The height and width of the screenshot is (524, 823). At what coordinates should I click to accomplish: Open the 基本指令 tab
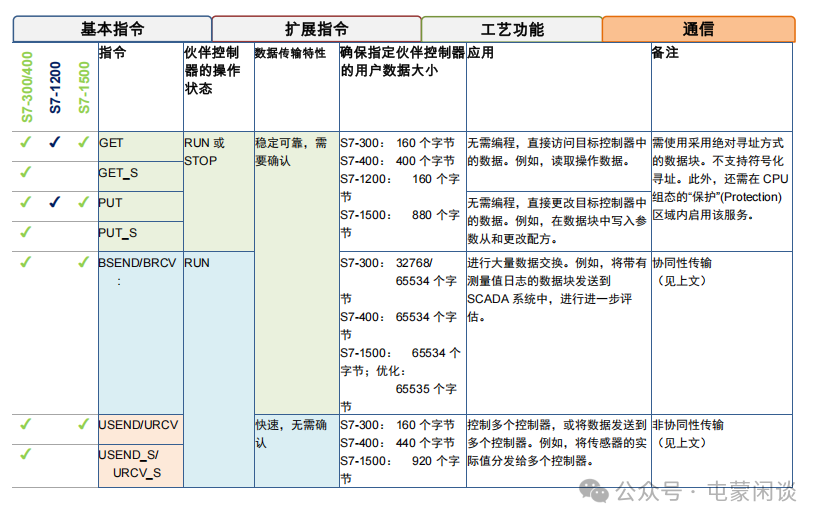[x=112, y=29]
